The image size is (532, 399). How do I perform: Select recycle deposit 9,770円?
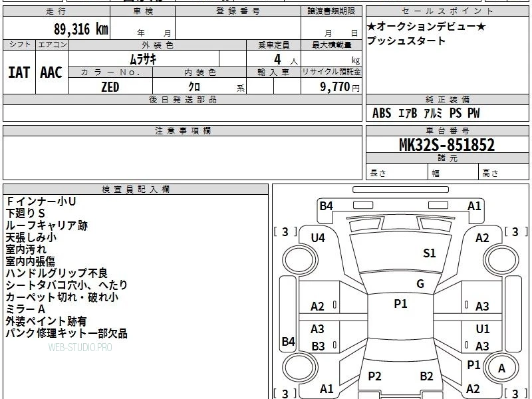pyautogui.click(x=339, y=87)
